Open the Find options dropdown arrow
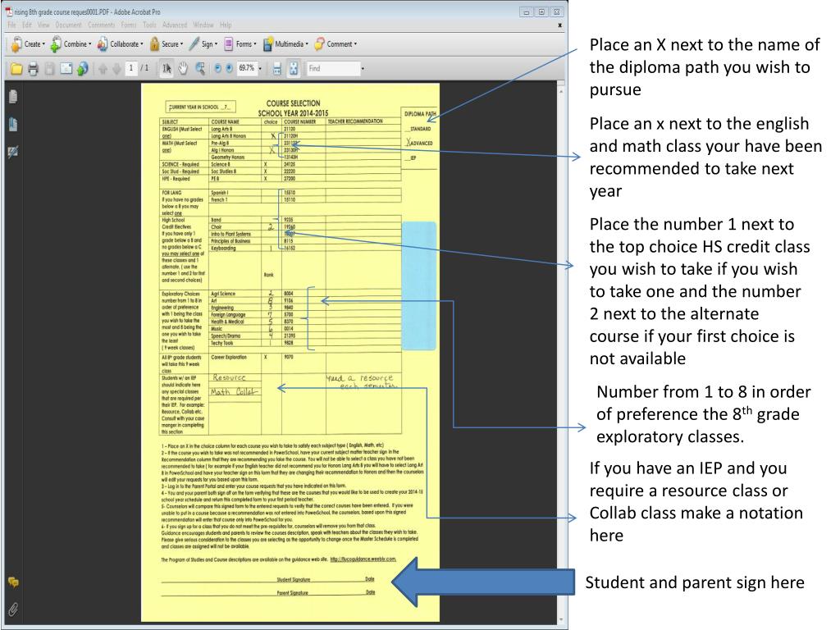Image resolution: width=840 pixels, height=630 pixels. (363, 69)
